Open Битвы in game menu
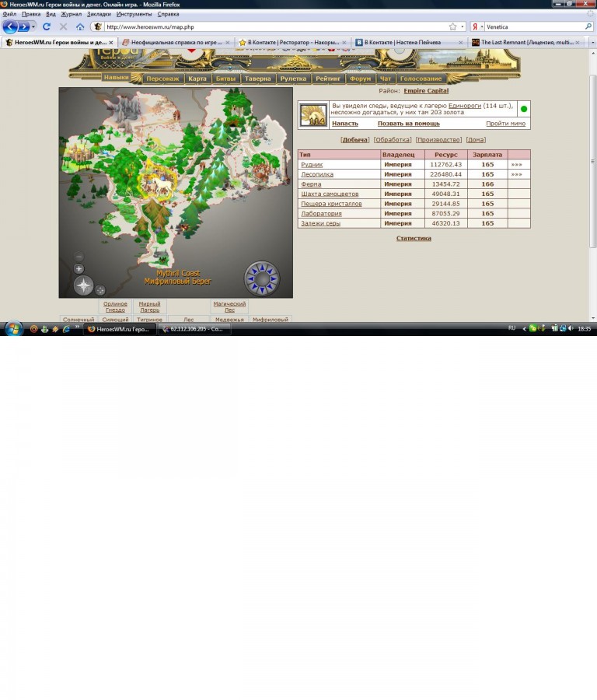Screen dimensions: 597x700 [225, 79]
